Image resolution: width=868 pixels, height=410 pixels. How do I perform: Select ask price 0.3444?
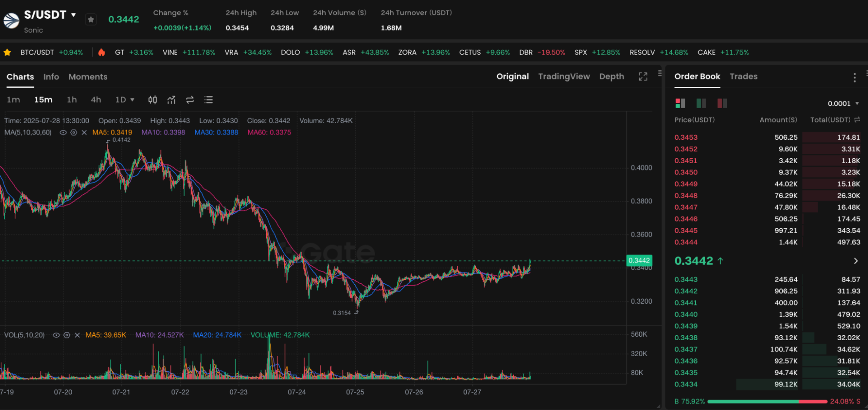pyautogui.click(x=686, y=243)
